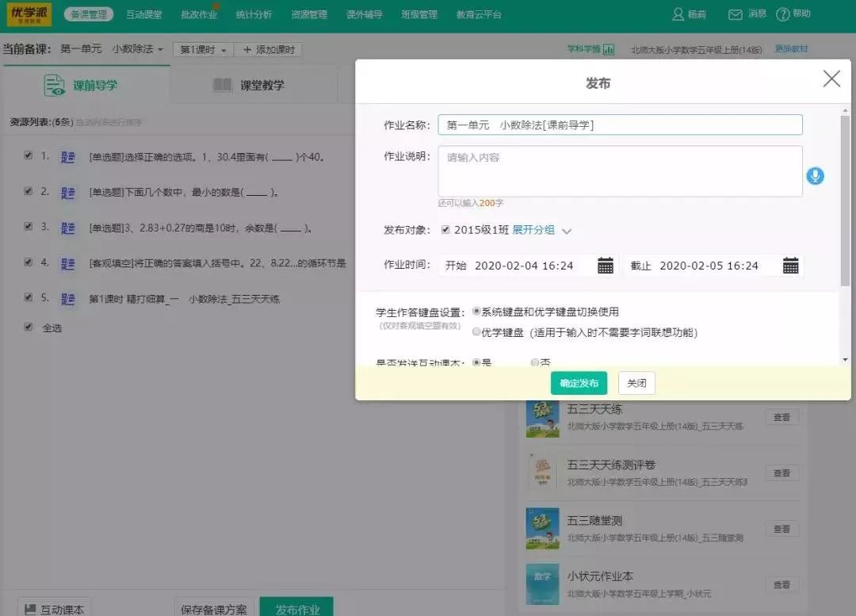Click the 关闭 button in the dialog

coord(636,383)
